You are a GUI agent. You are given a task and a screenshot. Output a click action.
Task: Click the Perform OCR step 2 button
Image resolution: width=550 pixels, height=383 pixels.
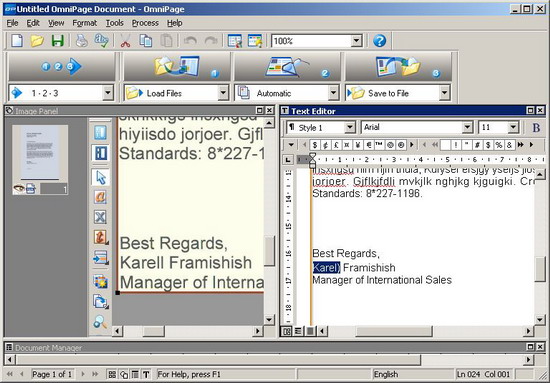click(287, 67)
